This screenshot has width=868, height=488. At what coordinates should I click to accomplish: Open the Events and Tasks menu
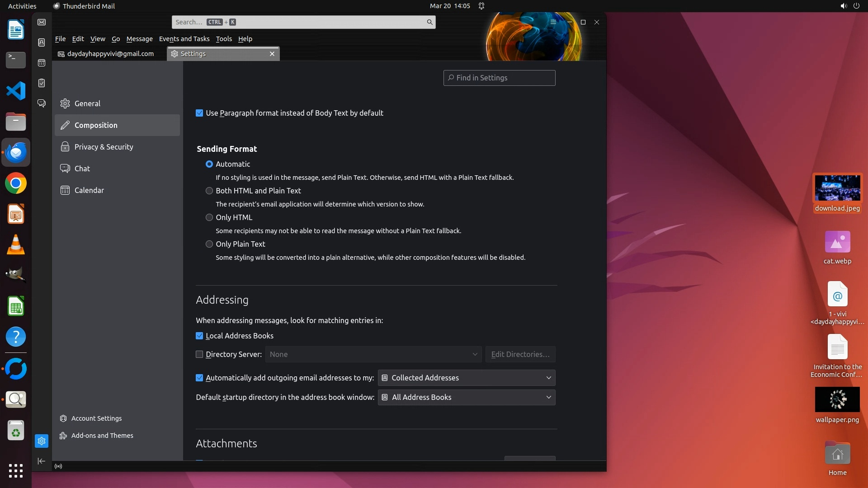(x=184, y=39)
